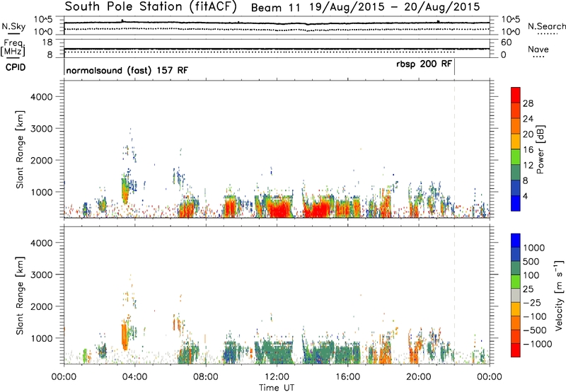The height and width of the screenshot is (392, 566).
Task: Pick the light green 12-16 dB Power swatch
Action: click(516, 157)
